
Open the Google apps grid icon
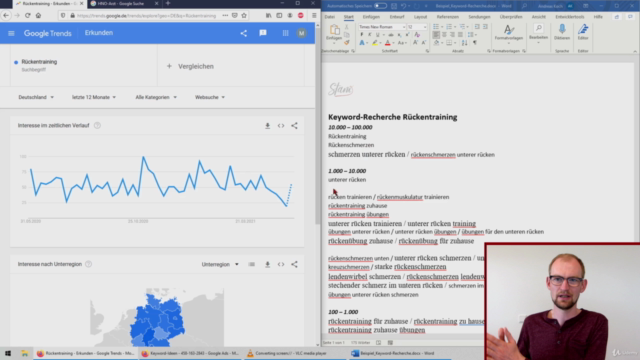coord(285,33)
